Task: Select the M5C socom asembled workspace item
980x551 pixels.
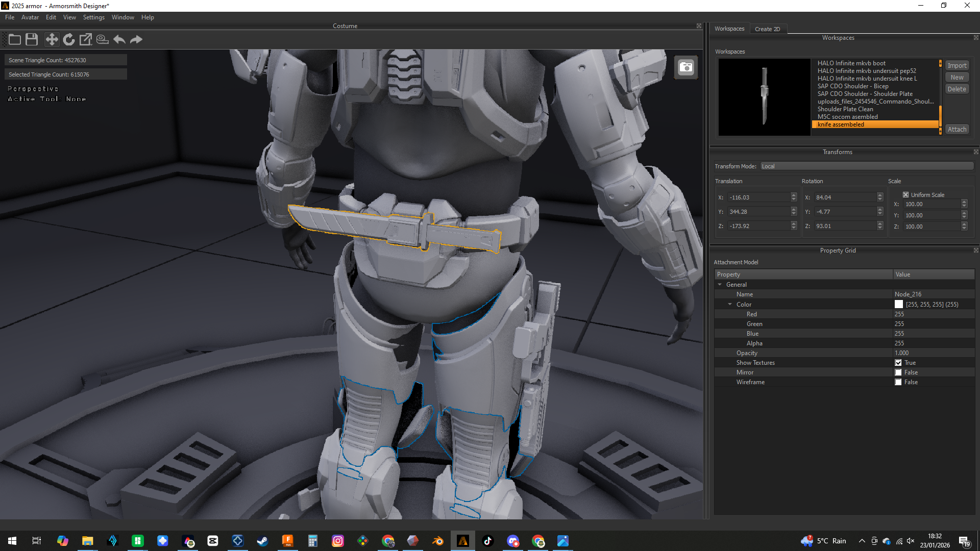Action: (x=848, y=116)
